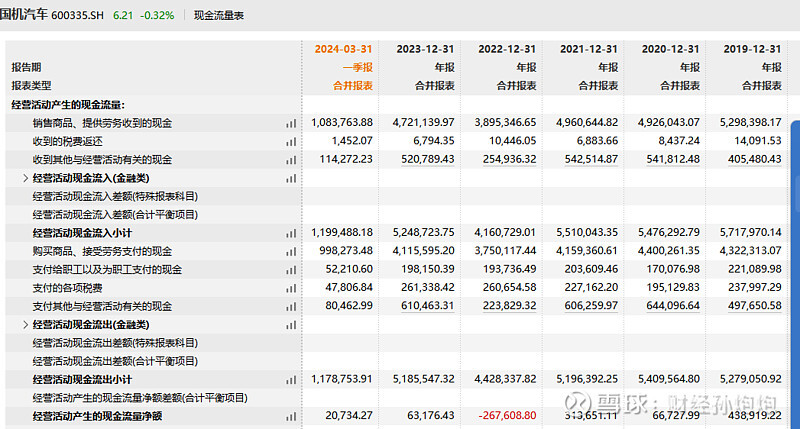Click underlined value 606,259.97
The image size is (800, 429).
[x=591, y=306]
